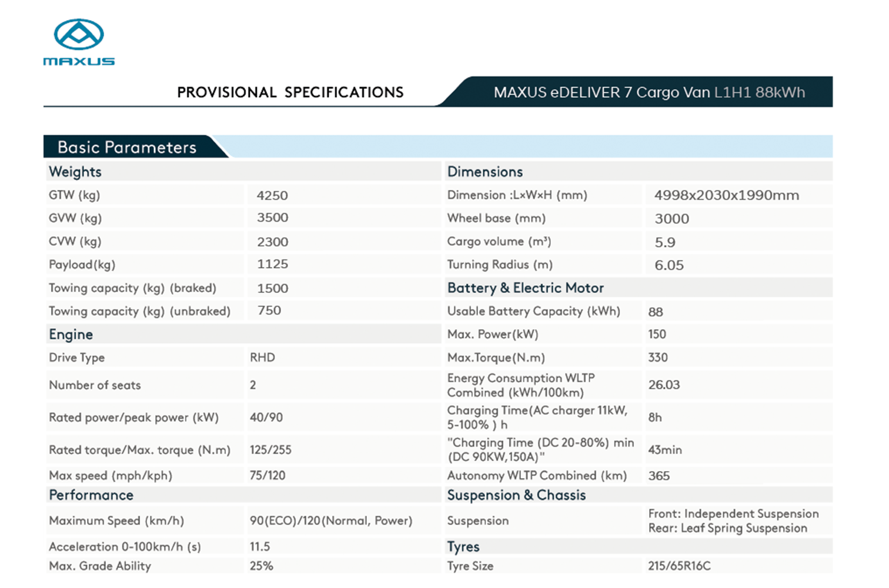The width and height of the screenshot is (889, 588).
Task: Click the Provisional Specifications heading
Action: point(290,92)
